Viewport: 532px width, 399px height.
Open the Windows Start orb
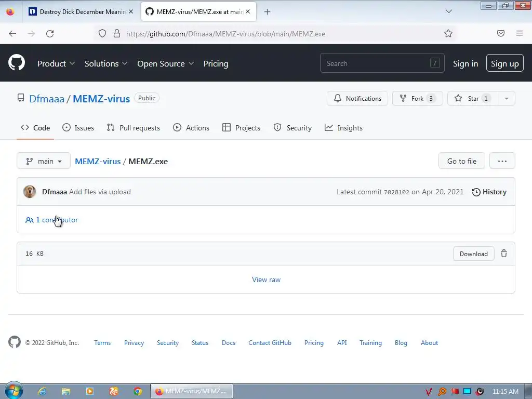pyautogui.click(x=14, y=391)
